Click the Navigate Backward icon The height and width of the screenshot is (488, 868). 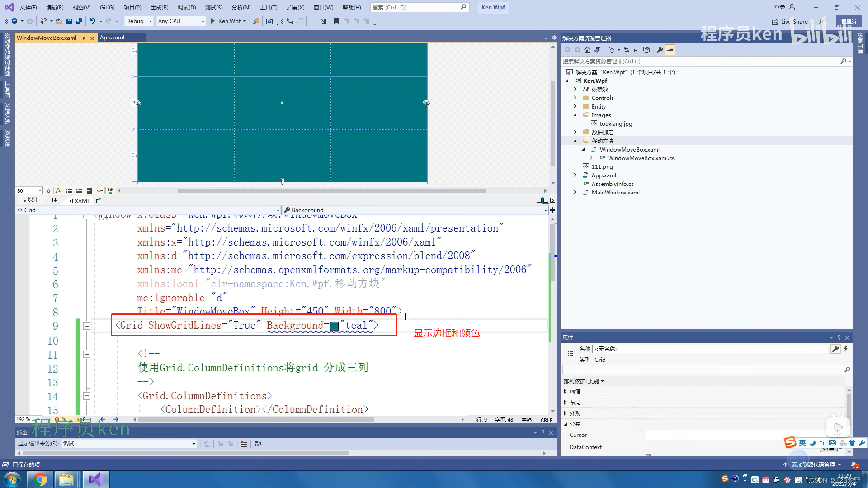point(14,21)
